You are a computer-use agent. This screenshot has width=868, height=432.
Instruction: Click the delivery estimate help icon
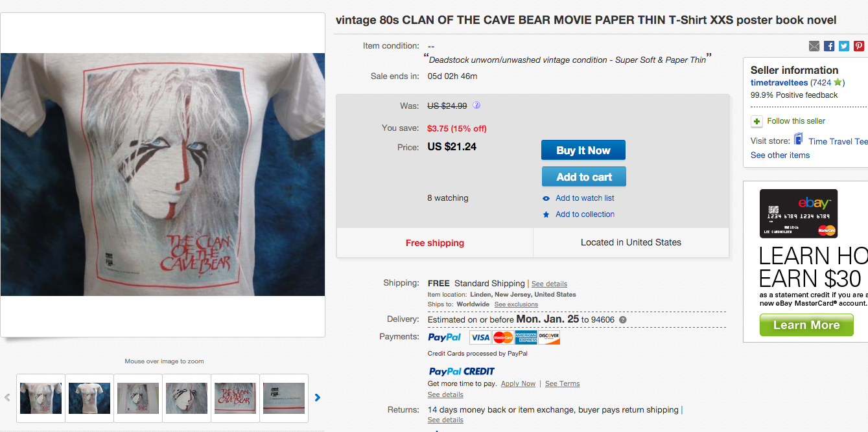tap(623, 320)
